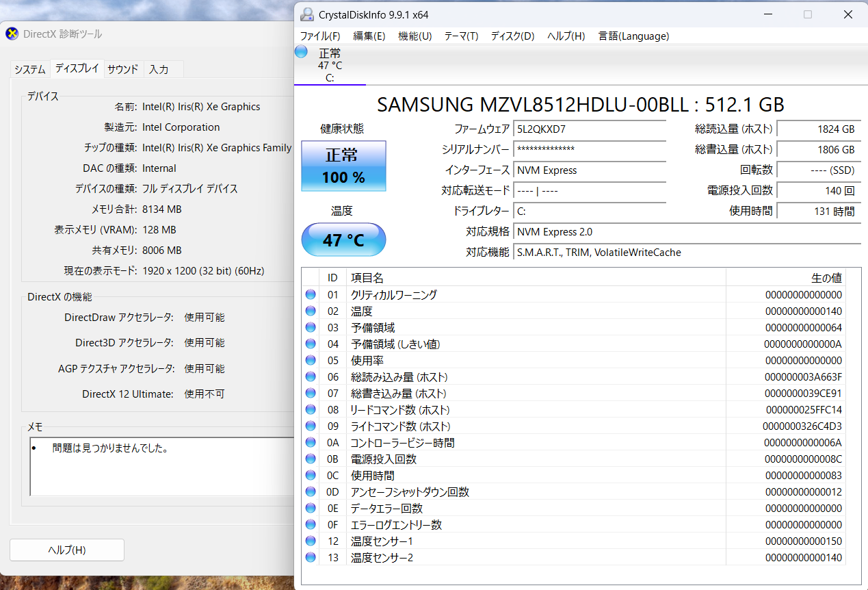
Task: Click DirectX 12 Ultimate 使用不可 value
Action: 204,394
